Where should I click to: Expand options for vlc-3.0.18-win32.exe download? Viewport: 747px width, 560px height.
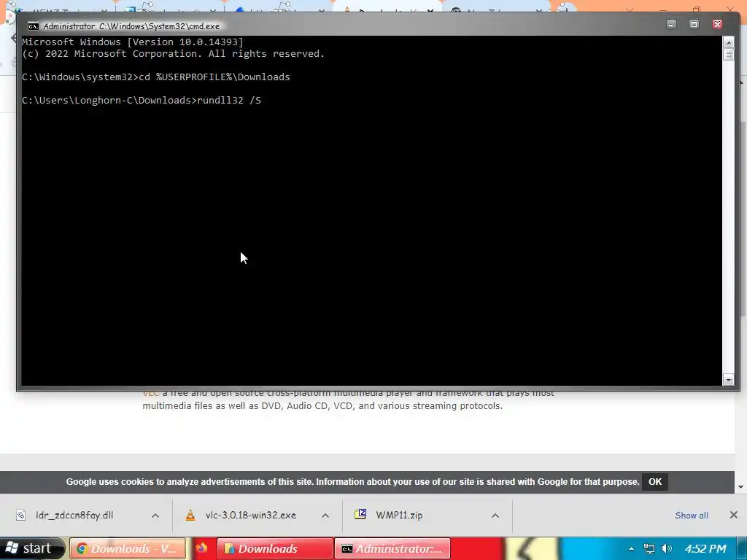click(325, 516)
